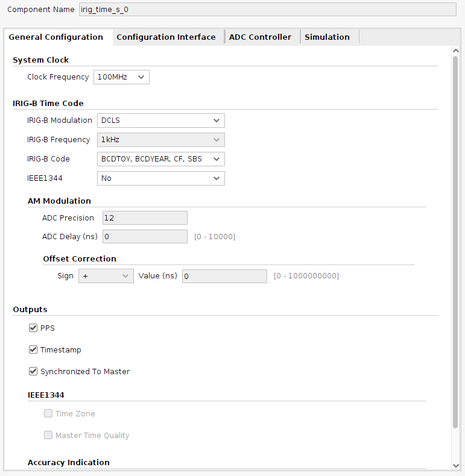Viewport: 465px width, 476px height.
Task: Open the Offset Correction Sign dropdown
Action: [106, 276]
